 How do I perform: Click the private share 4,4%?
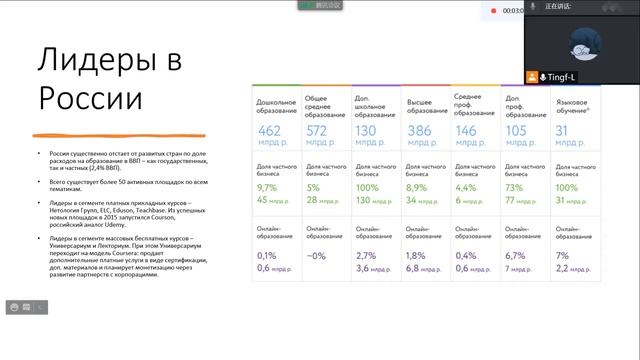click(466, 188)
